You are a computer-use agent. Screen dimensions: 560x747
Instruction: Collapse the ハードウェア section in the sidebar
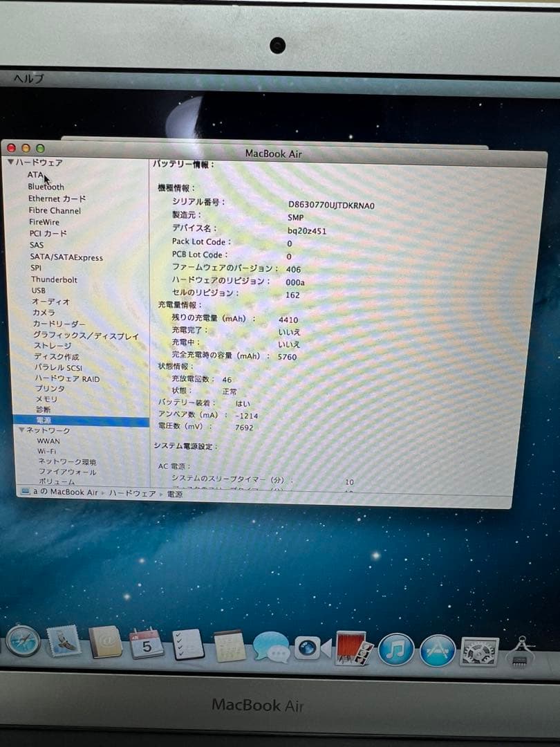click(x=10, y=163)
